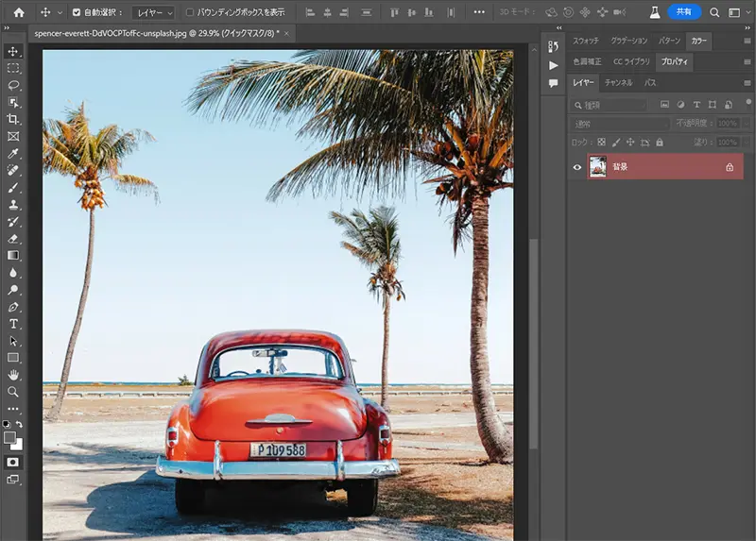Click the blue 共有 button
Viewport: 756px width, 541px height.
point(683,12)
